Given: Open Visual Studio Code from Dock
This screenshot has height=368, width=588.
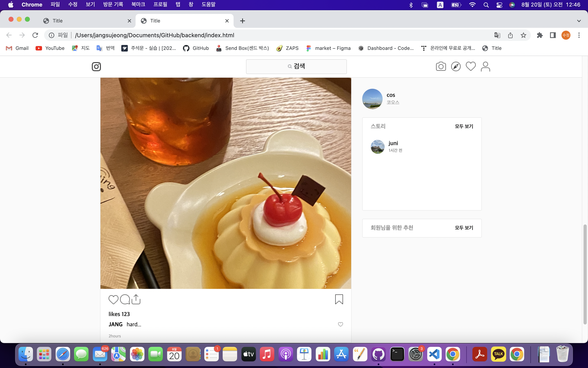Looking at the screenshot, I should (x=434, y=354).
